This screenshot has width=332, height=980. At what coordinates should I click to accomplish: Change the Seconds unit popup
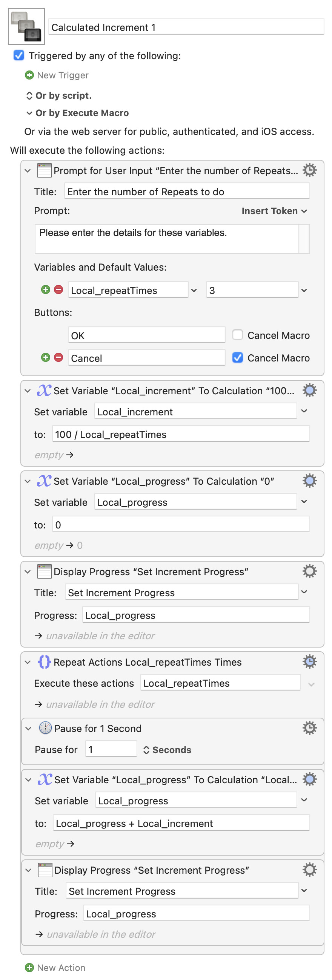coord(167,750)
